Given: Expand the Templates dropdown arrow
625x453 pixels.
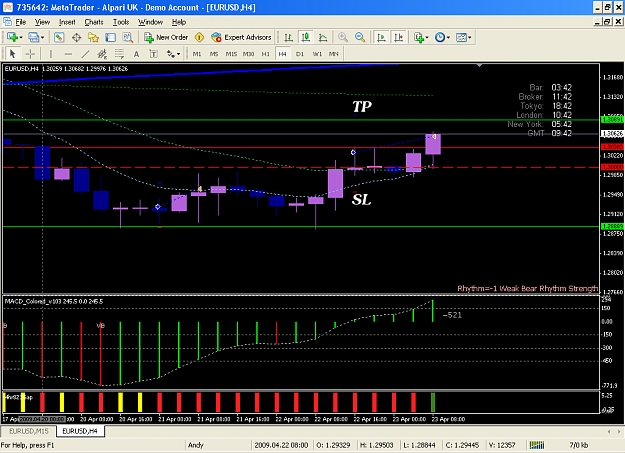Looking at the screenshot, I should pos(470,37).
